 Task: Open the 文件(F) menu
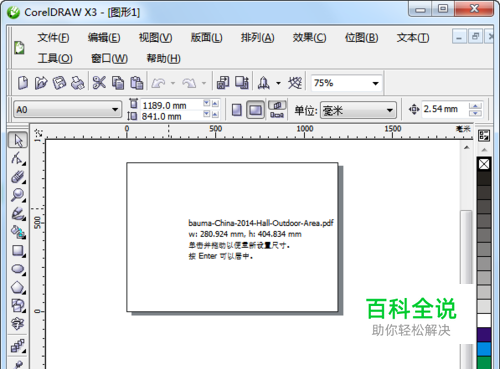53,38
